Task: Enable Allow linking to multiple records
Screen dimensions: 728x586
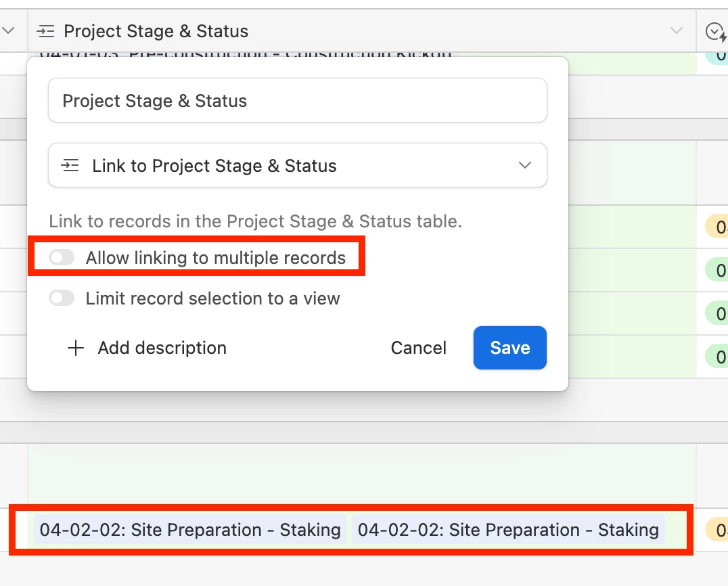Action: coord(62,258)
